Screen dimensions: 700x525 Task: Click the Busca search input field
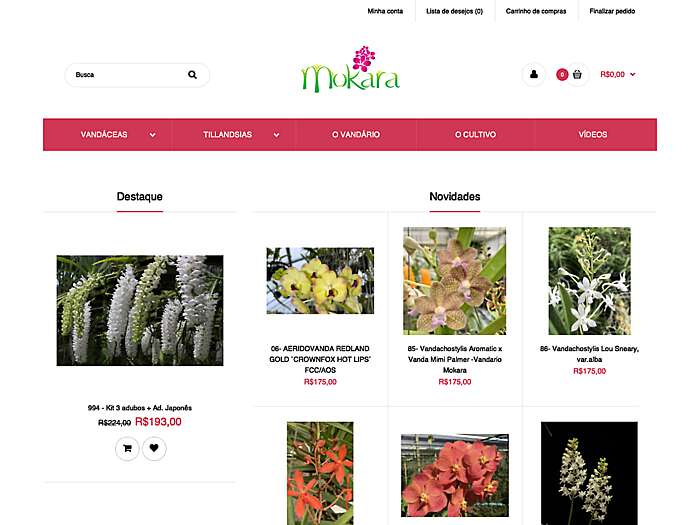129,75
